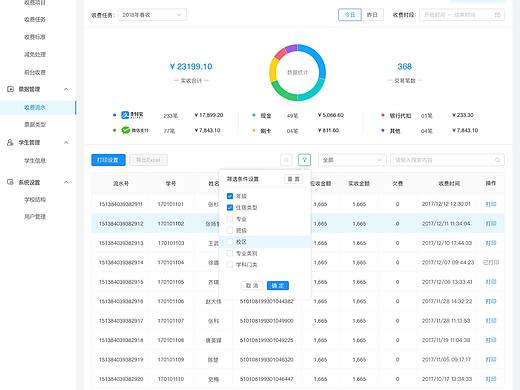The image size is (520, 390).
Task: Click the yellow segment of the donut chart
Action: (273, 69)
